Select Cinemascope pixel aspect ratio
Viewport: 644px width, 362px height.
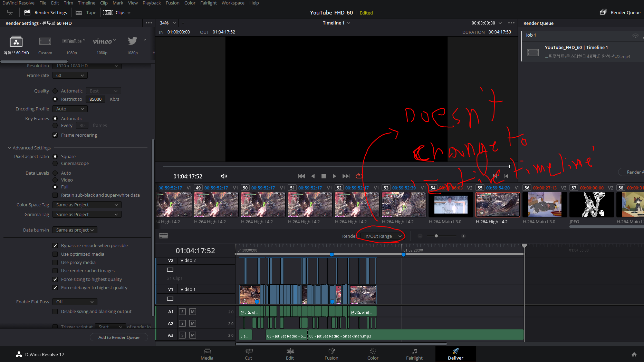pyautogui.click(x=55, y=163)
